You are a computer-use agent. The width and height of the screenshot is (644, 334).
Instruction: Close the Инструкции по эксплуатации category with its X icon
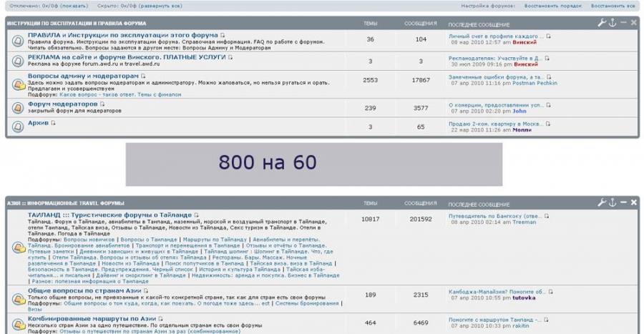click(634, 23)
